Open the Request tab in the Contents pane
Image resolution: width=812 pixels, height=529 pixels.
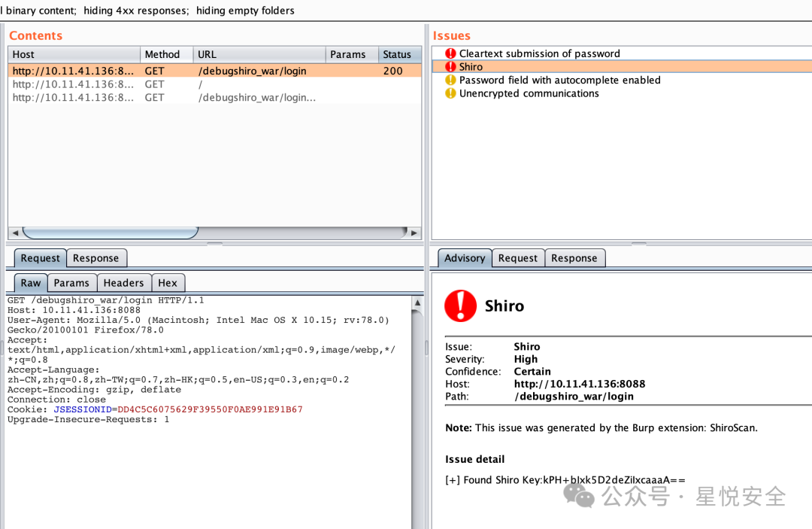coord(41,258)
